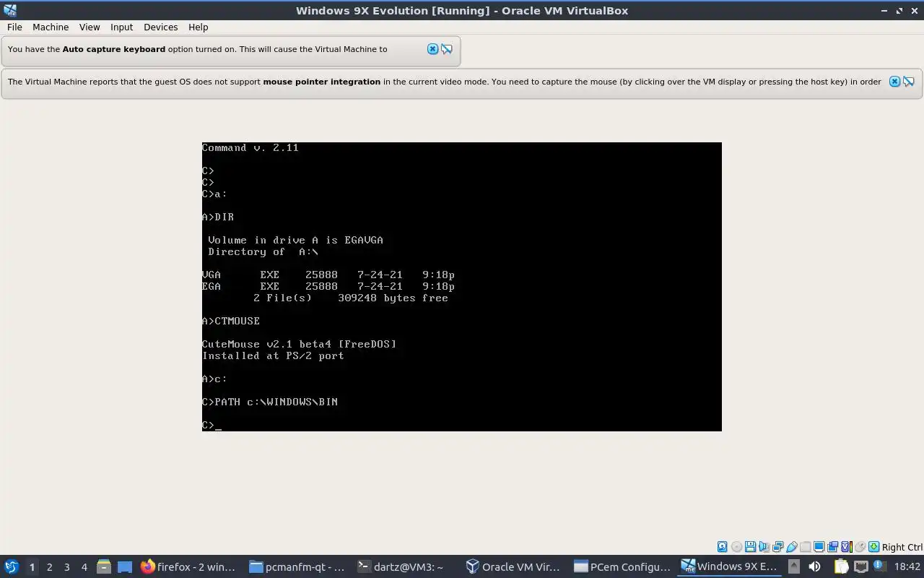Switch to virtual desktop 3
The image size is (924, 578).
[x=66, y=567]
